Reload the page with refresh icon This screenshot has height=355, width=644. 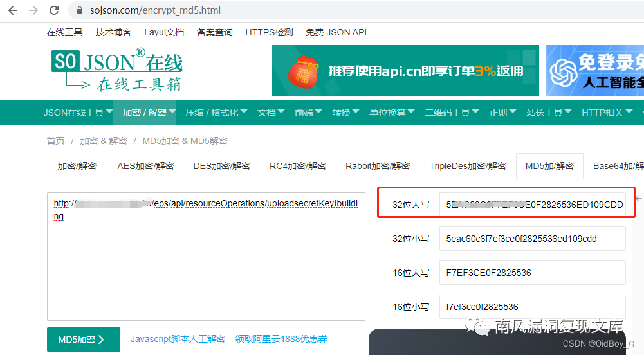54,10
